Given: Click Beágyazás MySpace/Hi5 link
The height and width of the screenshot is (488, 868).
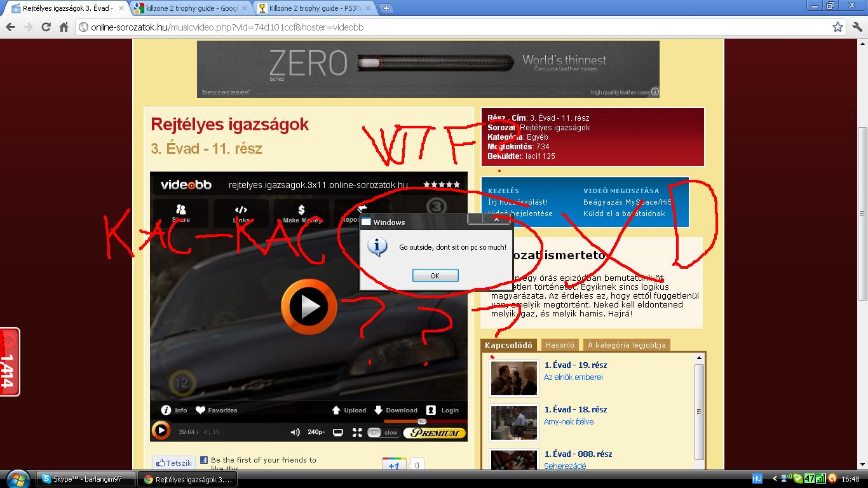Looking at the screenshot, I should point(628,202).
